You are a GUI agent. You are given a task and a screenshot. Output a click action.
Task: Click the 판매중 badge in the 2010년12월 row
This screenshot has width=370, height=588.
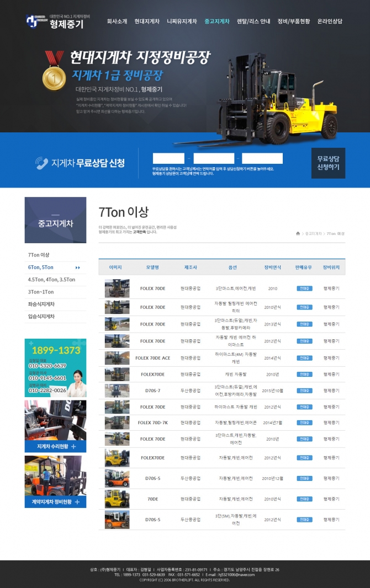point(304,478)
